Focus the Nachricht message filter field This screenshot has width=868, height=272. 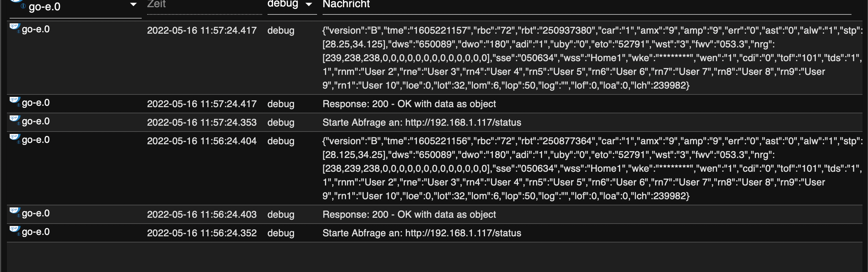tap(585, 5)
